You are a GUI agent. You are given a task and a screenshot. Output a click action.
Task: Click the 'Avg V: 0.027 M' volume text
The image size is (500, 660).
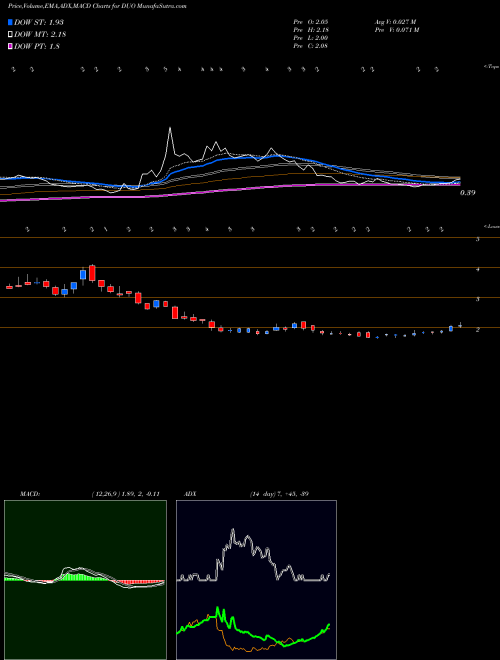(x=395, y=21)
